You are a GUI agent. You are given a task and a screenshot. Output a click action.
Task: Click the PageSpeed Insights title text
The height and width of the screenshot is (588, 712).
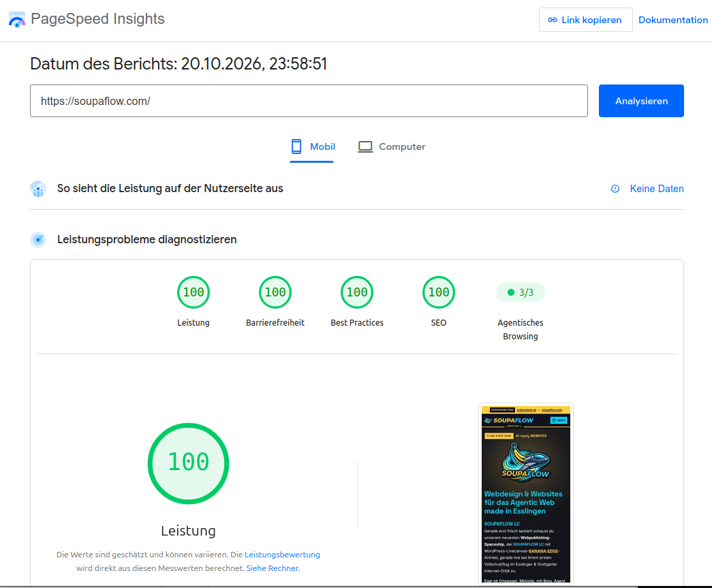pos(97,19)
